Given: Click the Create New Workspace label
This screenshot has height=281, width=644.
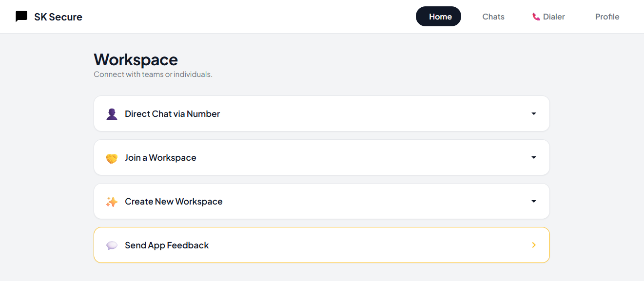Looking at the screenshot, I should (174, 202).
